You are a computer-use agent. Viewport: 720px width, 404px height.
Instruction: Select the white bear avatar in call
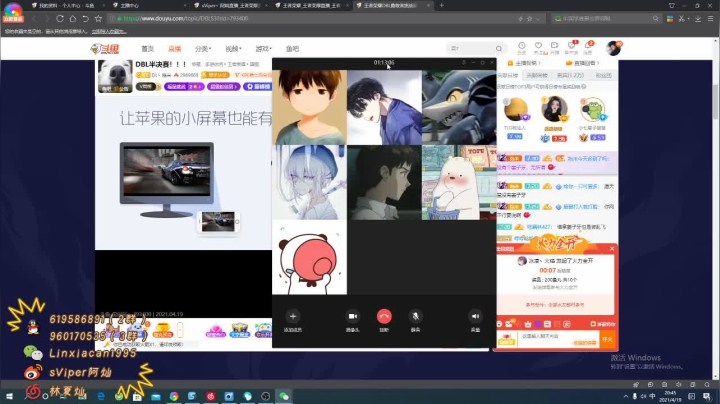coord(459,183)
